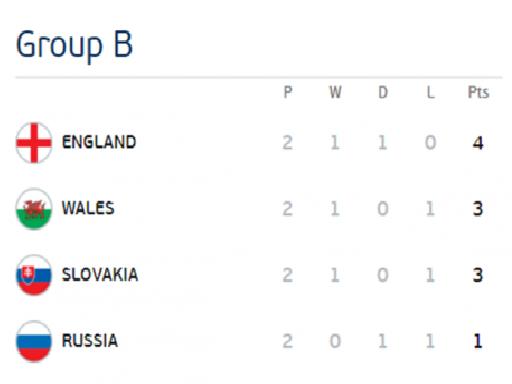Click the P column header
This screenshot has height=384, width=512.
288,92
